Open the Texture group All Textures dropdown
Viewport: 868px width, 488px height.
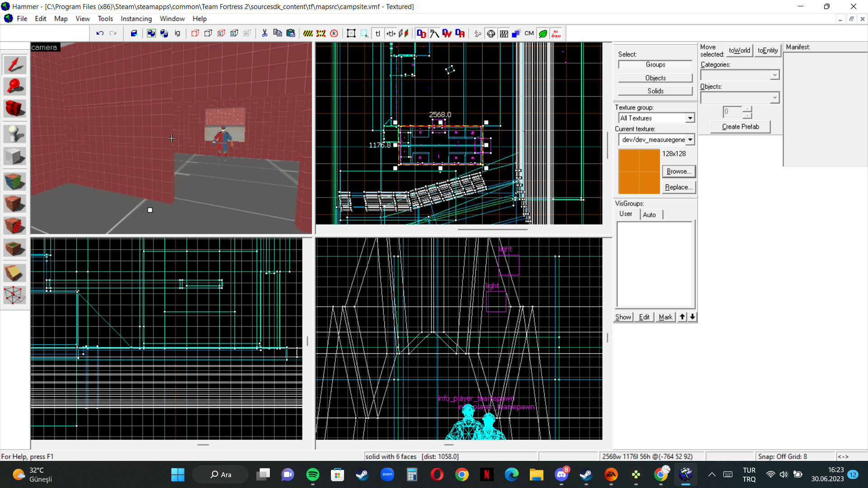pyautogui.click(x=689, y=118)
